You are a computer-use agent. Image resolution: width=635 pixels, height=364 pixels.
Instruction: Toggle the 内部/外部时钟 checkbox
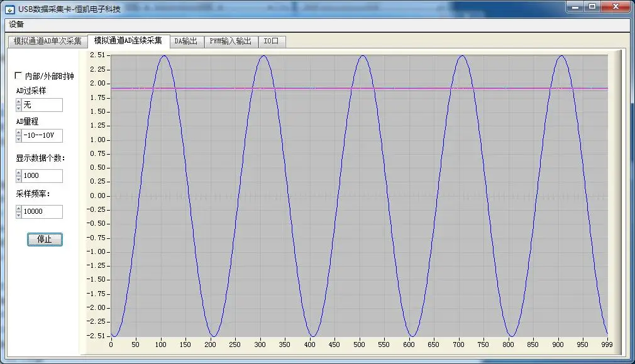(x=18, y=75)
